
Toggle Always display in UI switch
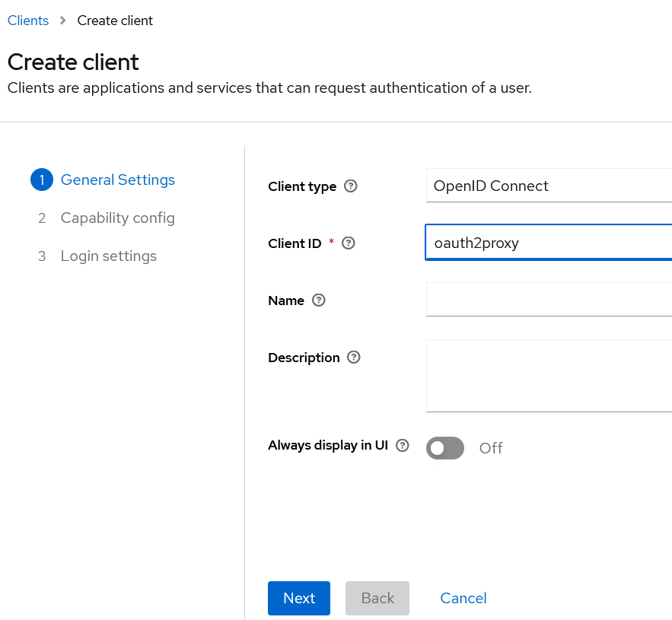(x=445, y=448)
